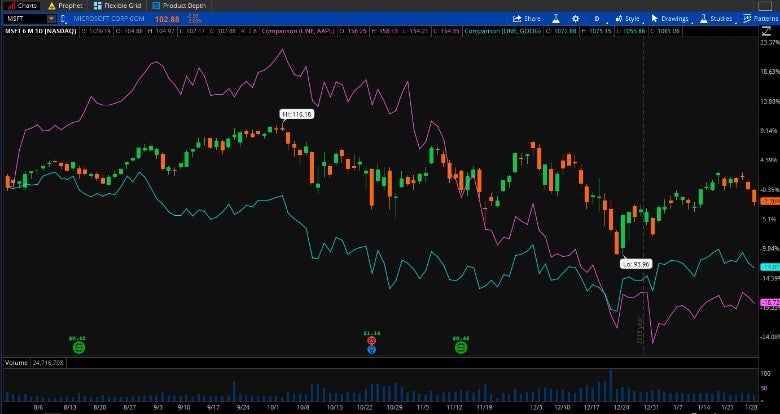780x414 pixels.
Task: Click the magenta AAPL value tag on price axis
Action: tap(770, 302)
